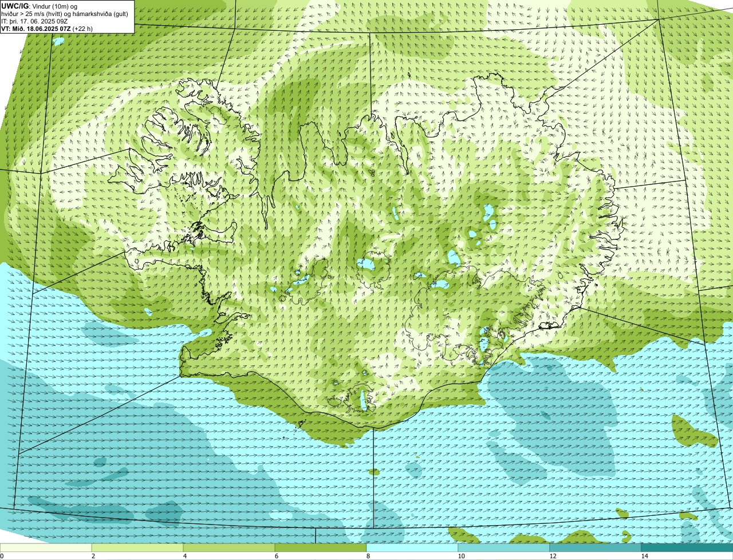Click the 0–2 m/s pale cream scale segment
The width and height of the screenshot is (733, 560).
point(46,547)
